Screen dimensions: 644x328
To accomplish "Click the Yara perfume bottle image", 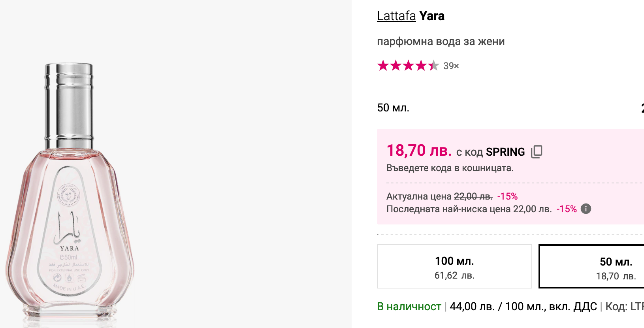I will (x=70, y=194).
